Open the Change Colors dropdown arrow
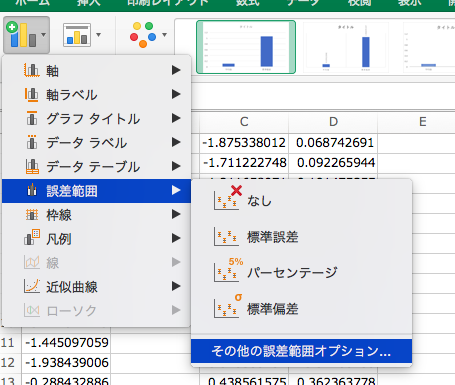This screenshot has width=455, height=385. coord(164,35)
